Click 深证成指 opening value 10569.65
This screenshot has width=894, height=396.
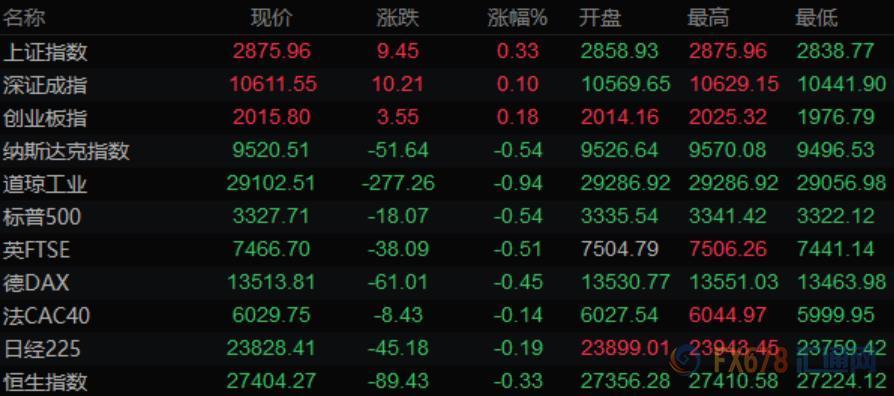pos(625,84)
